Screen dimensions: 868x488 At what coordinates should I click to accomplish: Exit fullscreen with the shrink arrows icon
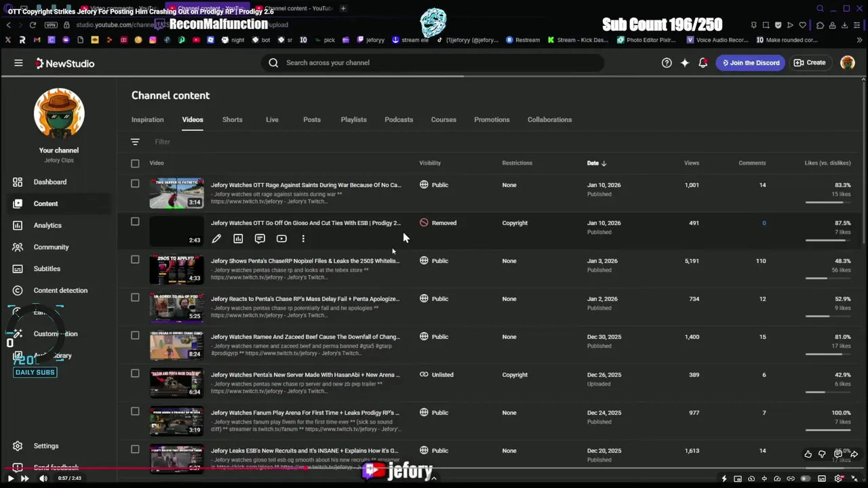click(854, 479)
